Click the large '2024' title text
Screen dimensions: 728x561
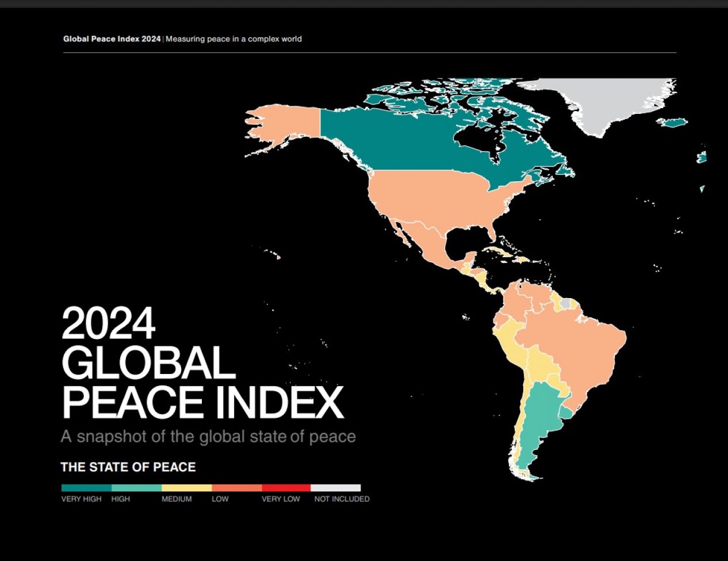coord(108,324)
